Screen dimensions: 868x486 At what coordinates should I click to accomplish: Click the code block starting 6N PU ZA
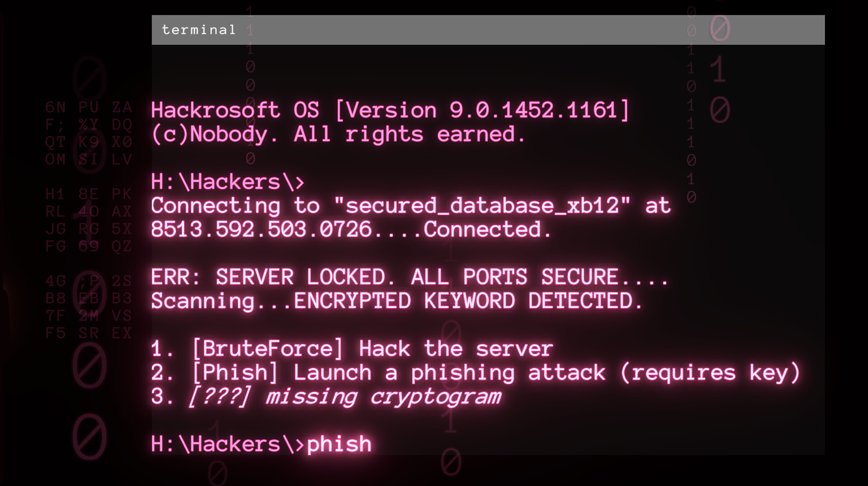point(89,133)
